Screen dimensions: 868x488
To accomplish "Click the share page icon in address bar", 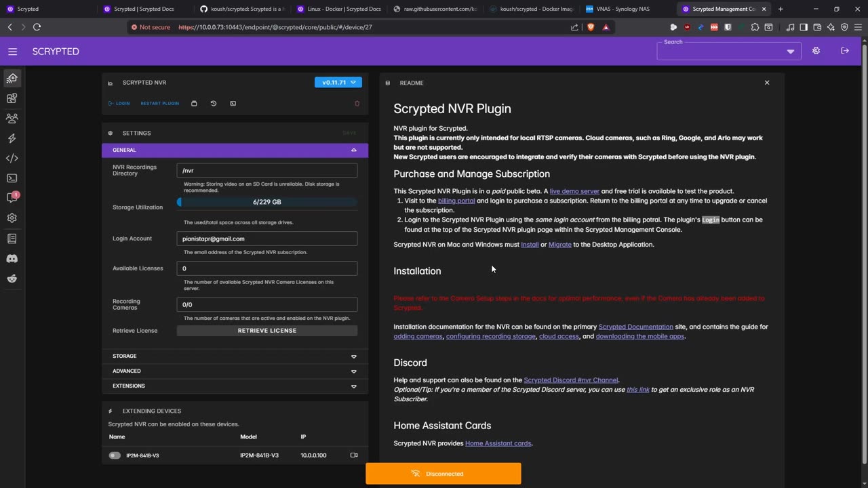I will (x=574, y=27).
